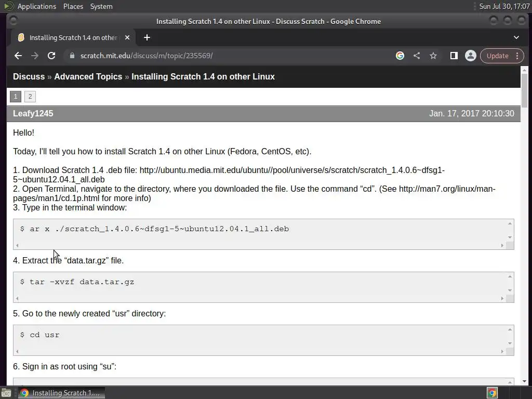Go to page 2 of the topic

[30, 96]
